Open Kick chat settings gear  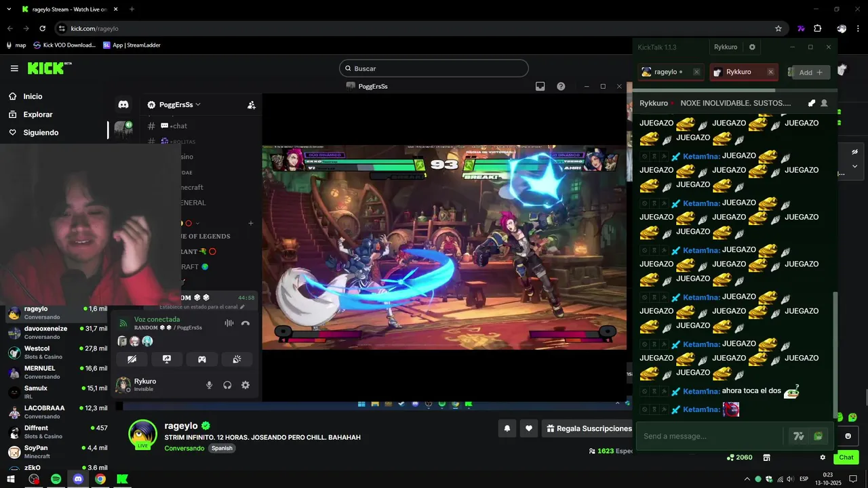[x=823, y=457]
